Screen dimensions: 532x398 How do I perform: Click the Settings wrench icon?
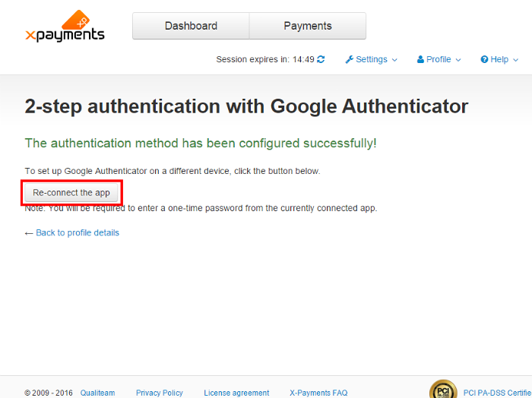349,60
